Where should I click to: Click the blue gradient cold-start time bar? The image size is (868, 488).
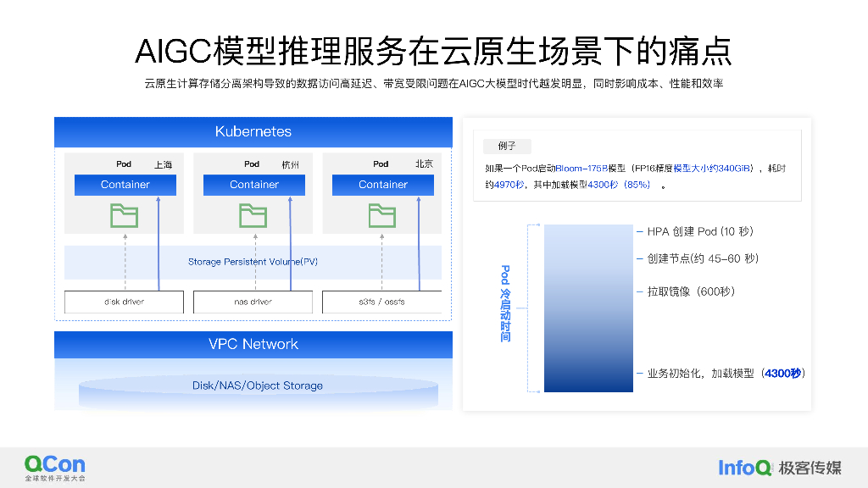point(588,308)
